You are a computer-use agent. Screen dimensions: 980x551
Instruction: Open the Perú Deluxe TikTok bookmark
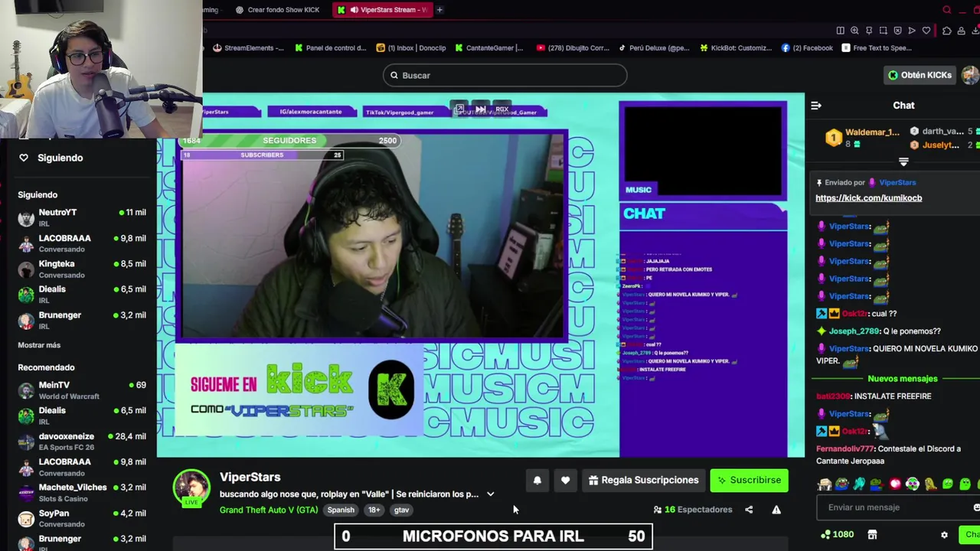point(654,47)
